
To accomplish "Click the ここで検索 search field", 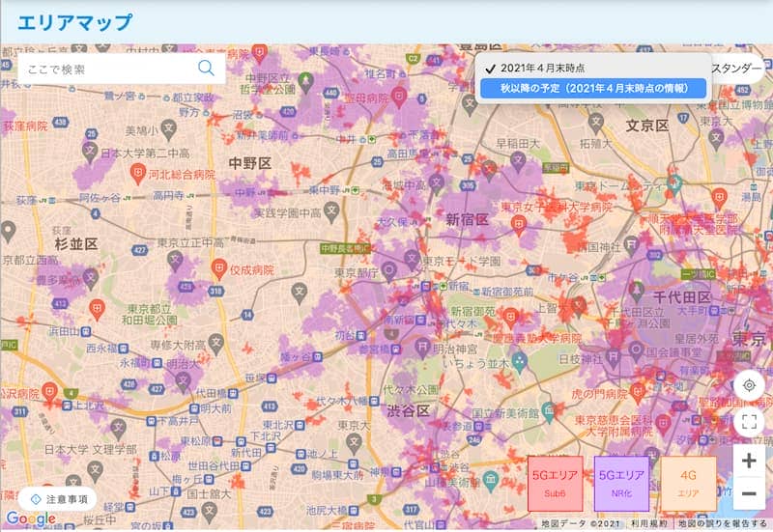I will click(106, 69).
